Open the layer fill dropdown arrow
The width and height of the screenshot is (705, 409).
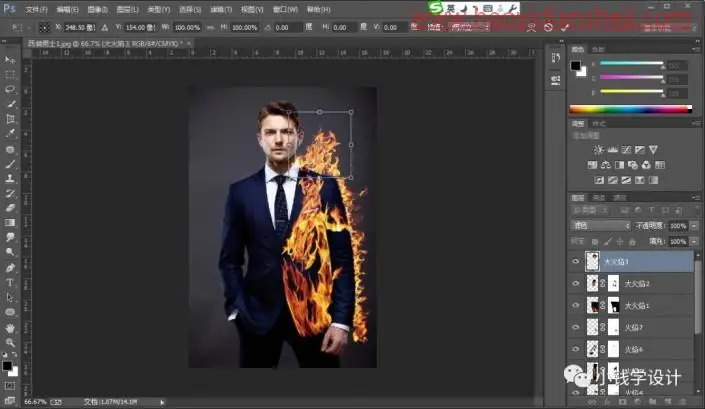694,242
